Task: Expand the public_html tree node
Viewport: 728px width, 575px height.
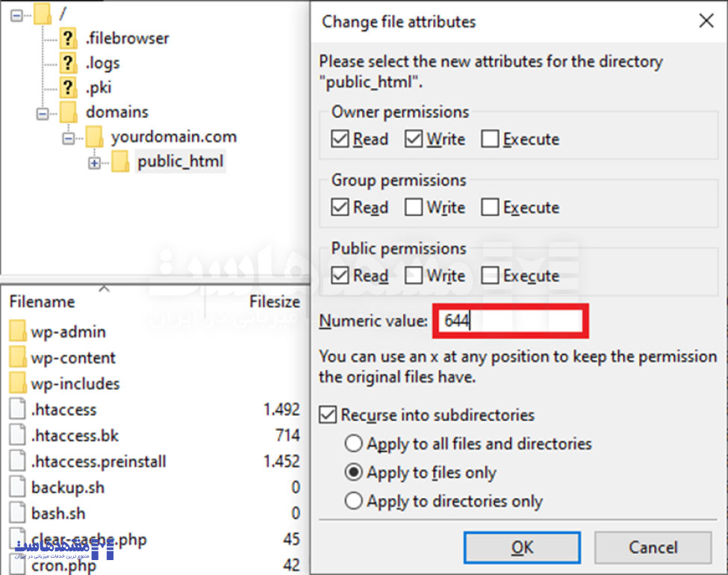Action: point(94,162)
